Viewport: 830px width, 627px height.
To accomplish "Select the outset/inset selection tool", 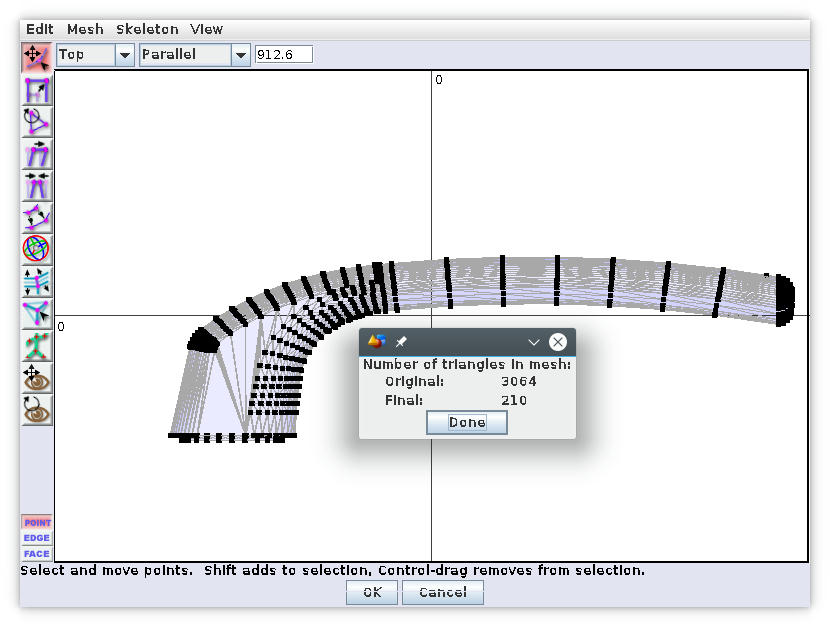I will click(37, 217).
